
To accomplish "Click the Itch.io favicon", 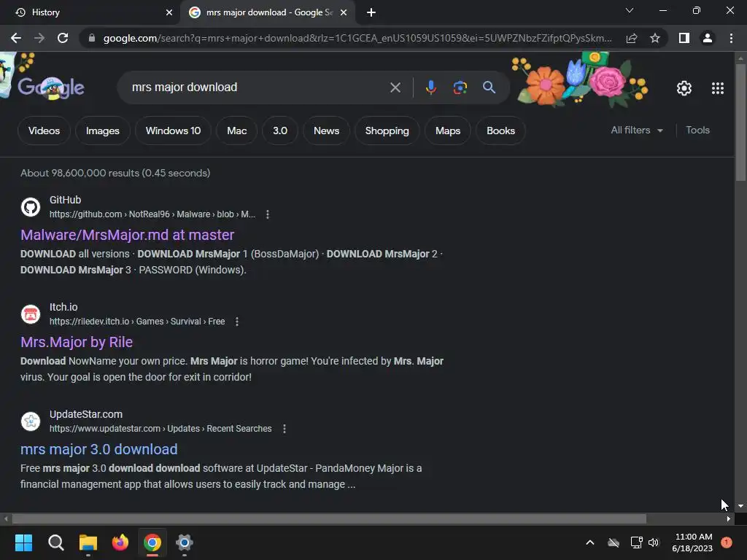I will point(31,314).
